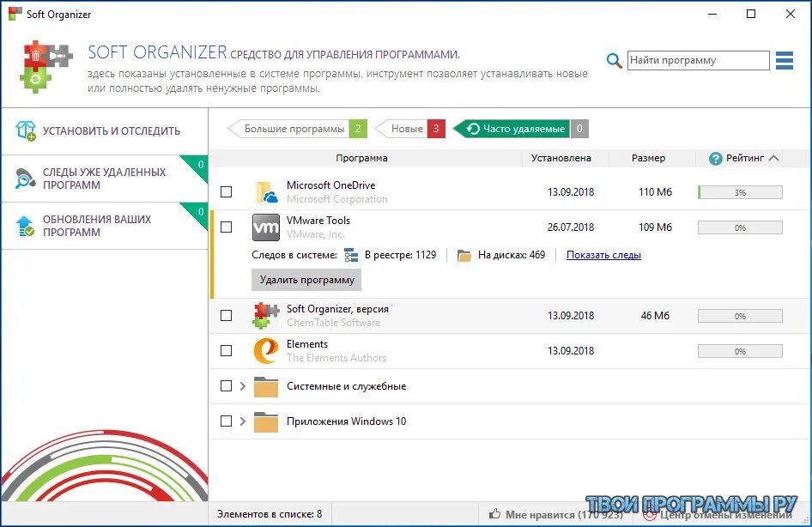Click the thumbs-up like icon
Viewport: 812px width, 527px height.
click(x=495, y=514)
